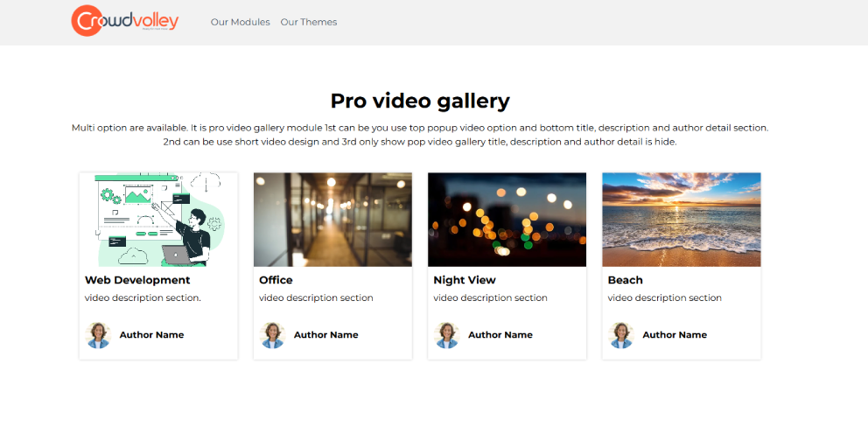Select Author Name under Night View
This screenshot has height=441, width=868.
tap(500, 335)
